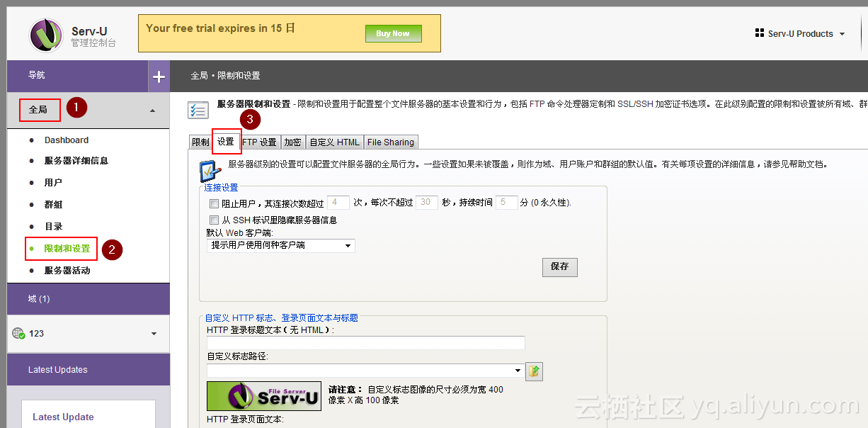Click the Serv-U File Server logo preview image

(x=263, y=397)
